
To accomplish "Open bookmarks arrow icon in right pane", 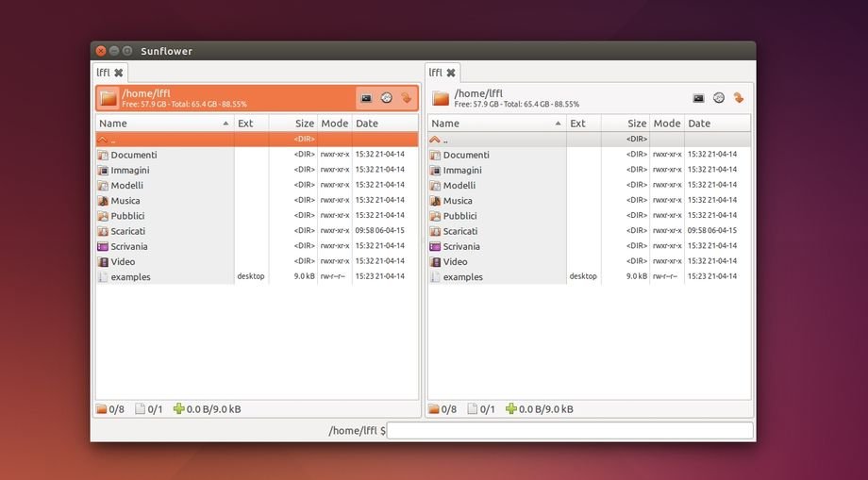I will click(x=739, y=98).
